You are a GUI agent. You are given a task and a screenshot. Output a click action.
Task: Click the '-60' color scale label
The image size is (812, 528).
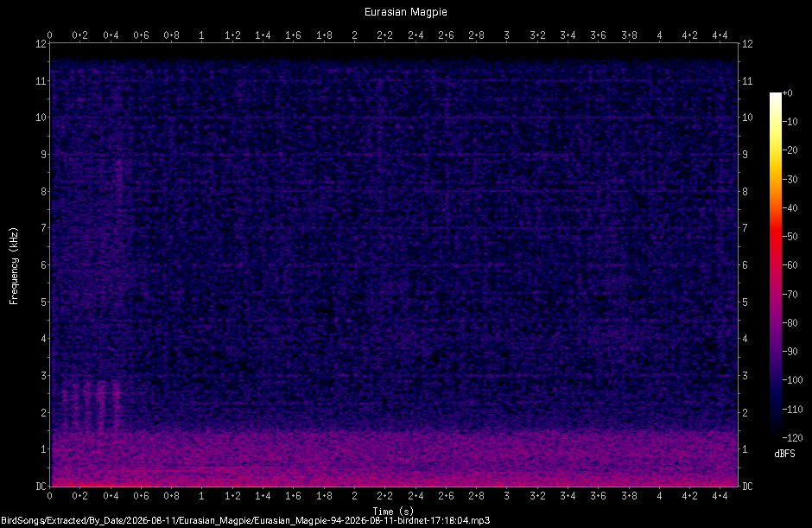click(x=790, y=265)
